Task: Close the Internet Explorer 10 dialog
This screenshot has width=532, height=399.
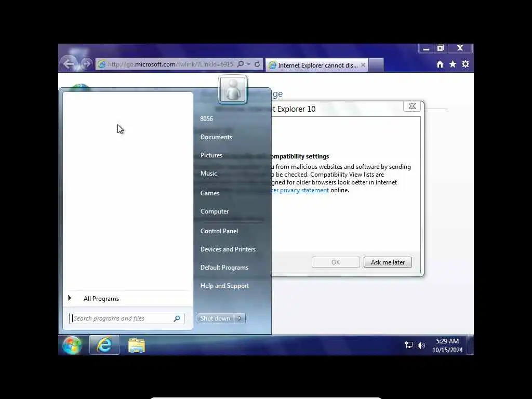Action: (x=412, y=106)
